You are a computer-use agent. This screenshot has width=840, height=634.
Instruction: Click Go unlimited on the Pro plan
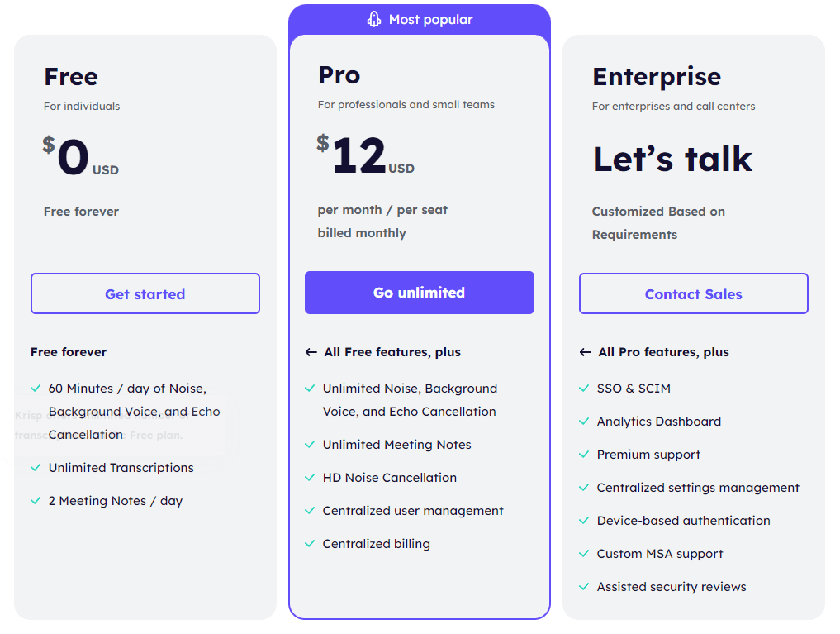419,293
